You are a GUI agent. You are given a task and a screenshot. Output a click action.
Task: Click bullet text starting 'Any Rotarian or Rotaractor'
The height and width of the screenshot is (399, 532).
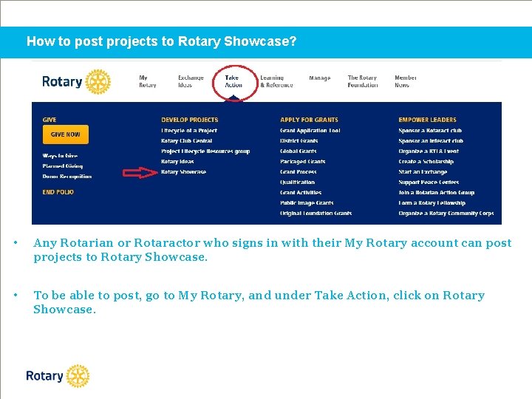tap(273, 250)
